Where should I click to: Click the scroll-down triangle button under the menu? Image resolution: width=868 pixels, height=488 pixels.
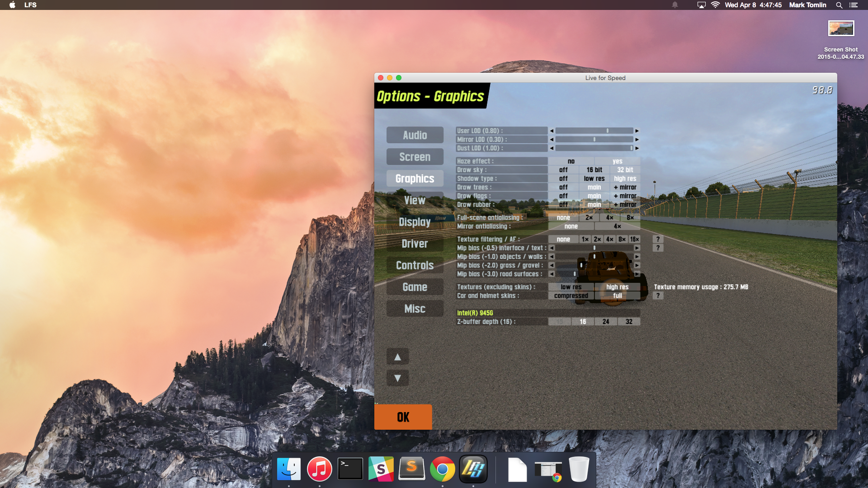point(397,378)
